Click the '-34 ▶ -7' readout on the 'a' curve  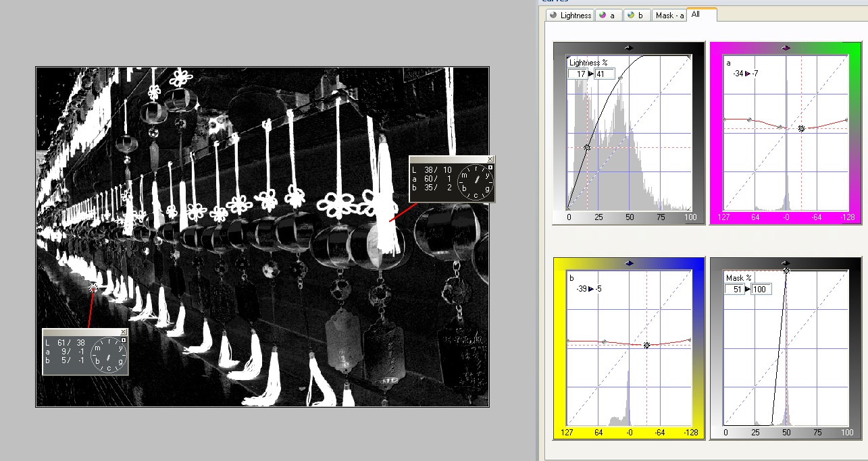click(745, 73)
